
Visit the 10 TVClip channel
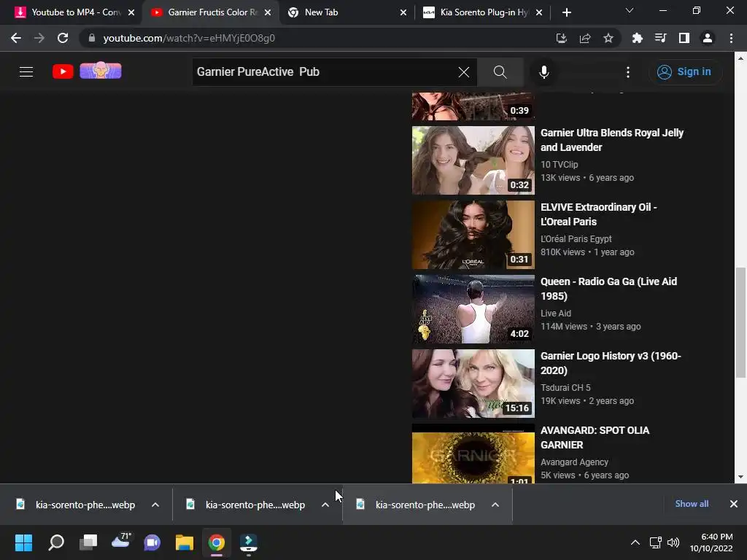pyautogui.click(x=559, y=164)
